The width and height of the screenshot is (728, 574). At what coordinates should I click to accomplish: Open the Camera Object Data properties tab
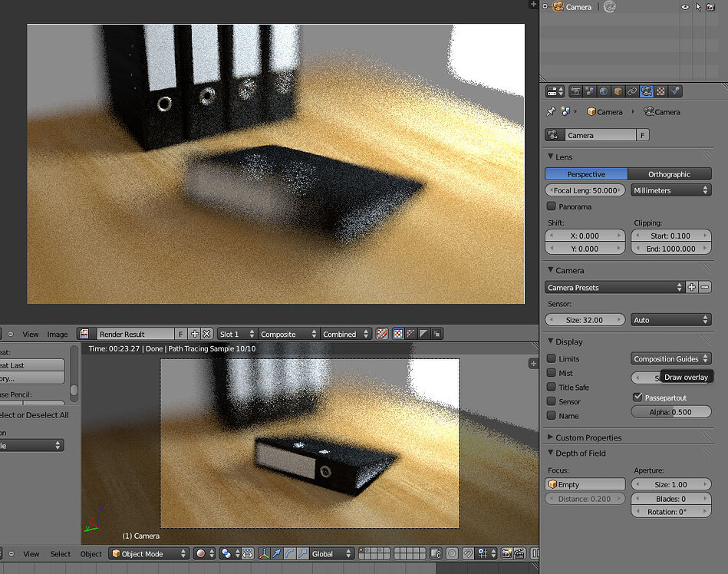646,91
